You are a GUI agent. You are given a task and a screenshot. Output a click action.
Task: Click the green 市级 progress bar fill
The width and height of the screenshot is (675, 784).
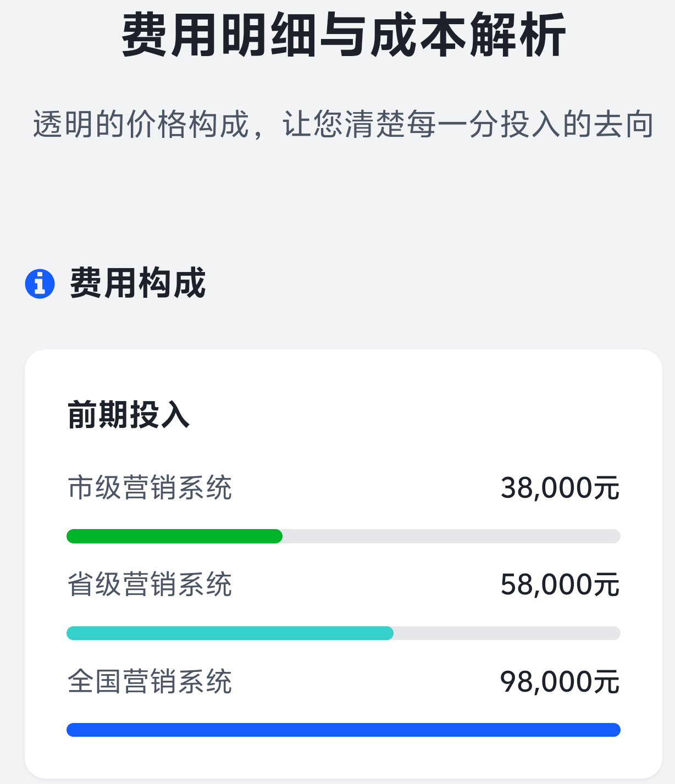[174, 536]
